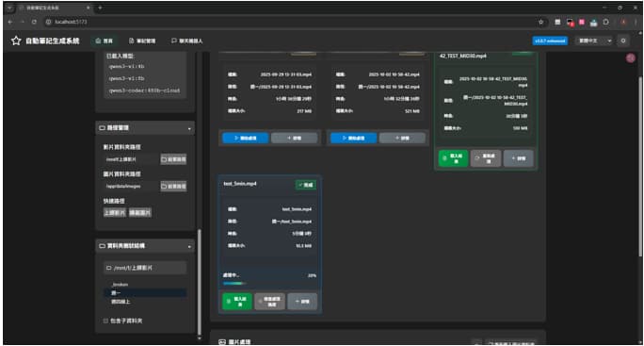Browse for the video folder path

[173, 159]
